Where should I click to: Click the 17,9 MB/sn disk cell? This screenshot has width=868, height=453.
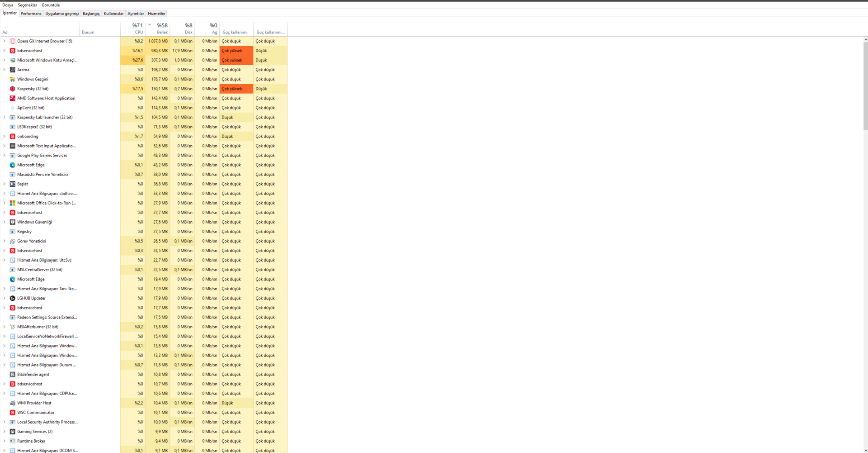point(183,51)
